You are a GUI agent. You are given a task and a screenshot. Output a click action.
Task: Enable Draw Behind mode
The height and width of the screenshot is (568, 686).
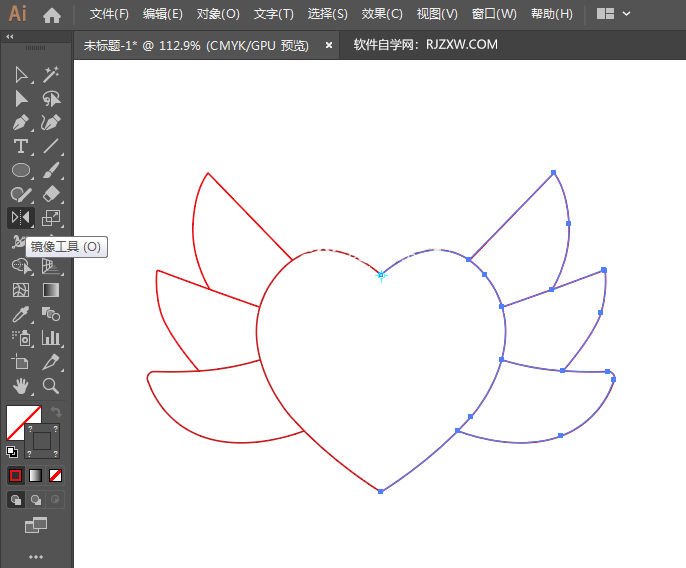36,499
